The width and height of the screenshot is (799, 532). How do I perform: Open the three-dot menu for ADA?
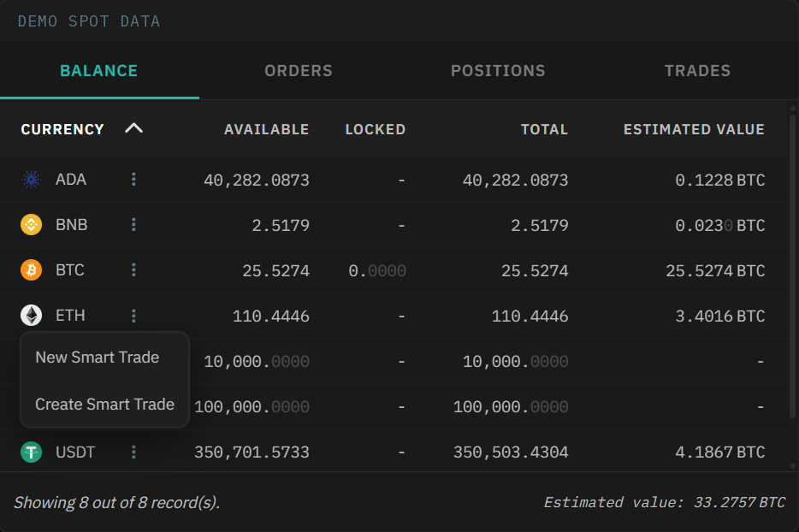click(133, 180)
